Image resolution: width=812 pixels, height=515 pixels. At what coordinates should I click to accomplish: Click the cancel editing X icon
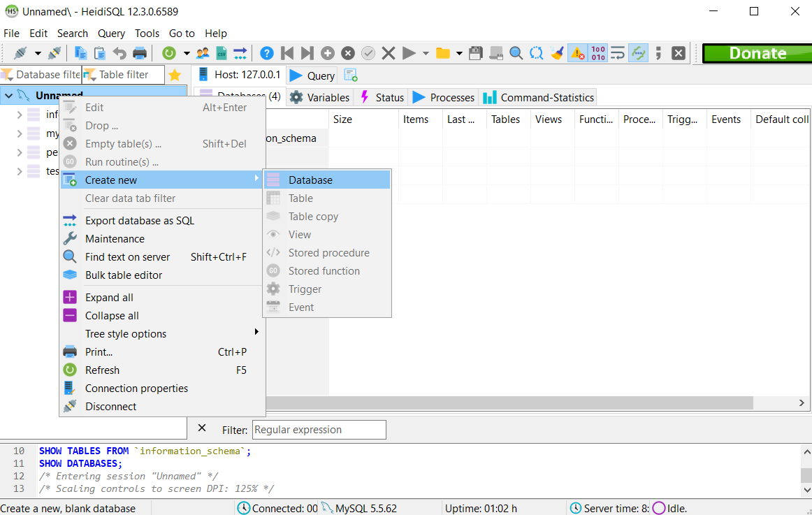(389, 53)
